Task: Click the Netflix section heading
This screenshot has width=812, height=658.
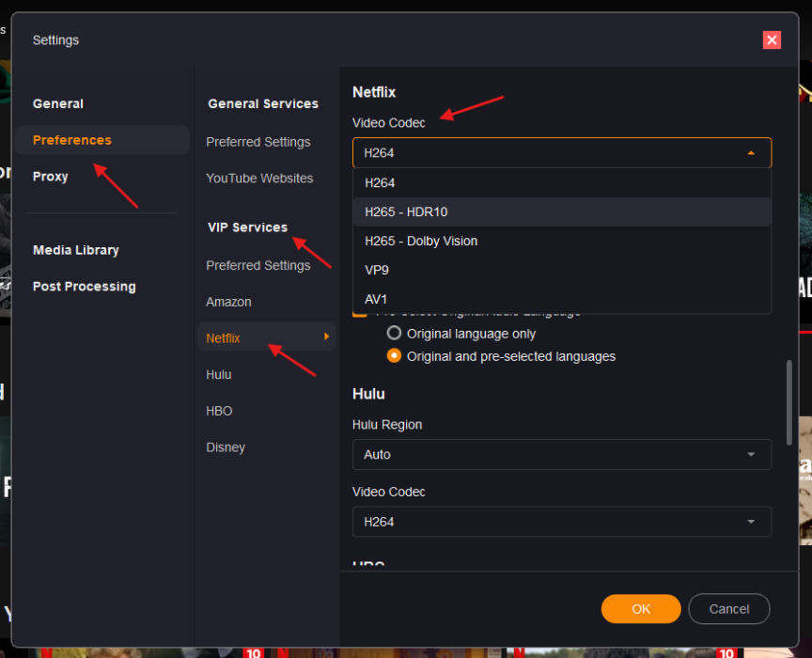Action: (x=374, y=92)
